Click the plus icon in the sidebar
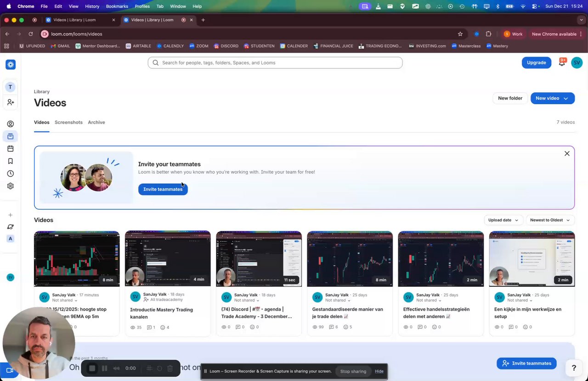The height and width of the screenshot is (381, 588). coord(10,215)
